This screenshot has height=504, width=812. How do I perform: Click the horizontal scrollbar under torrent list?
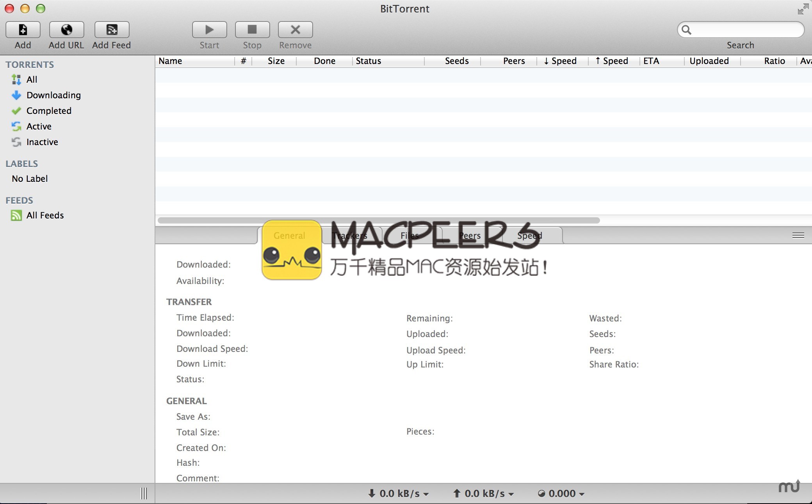tap(378, 220)
